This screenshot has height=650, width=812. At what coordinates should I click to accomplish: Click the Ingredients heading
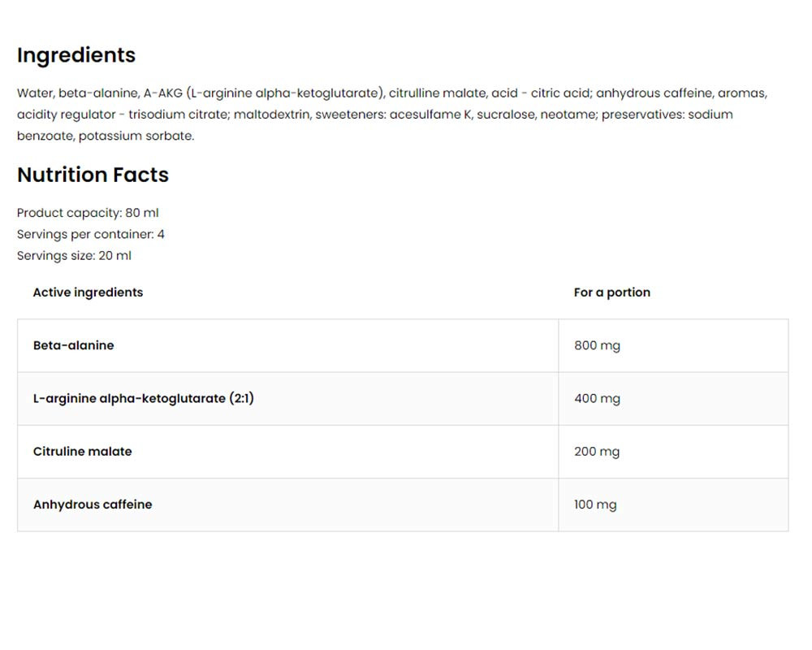tap(76, 55)
